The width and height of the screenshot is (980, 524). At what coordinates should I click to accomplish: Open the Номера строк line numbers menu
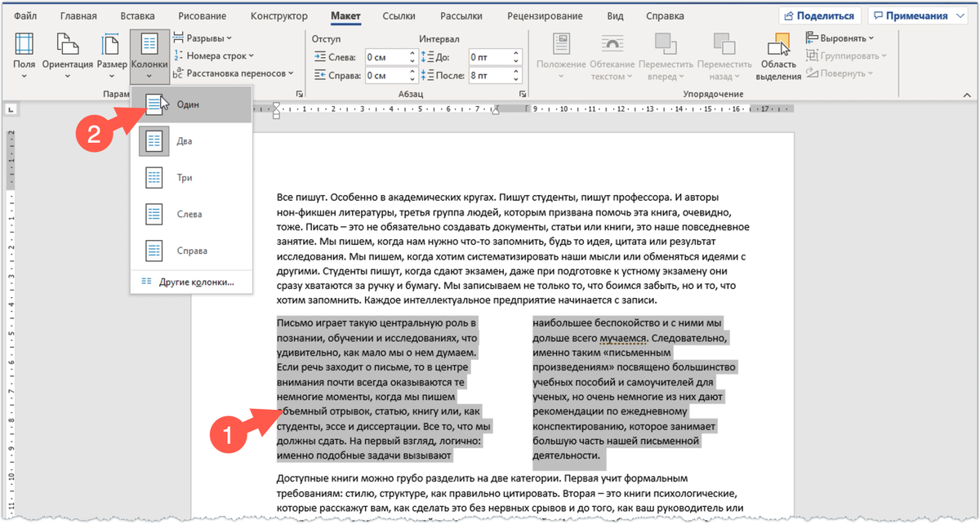tap(214, 56)
